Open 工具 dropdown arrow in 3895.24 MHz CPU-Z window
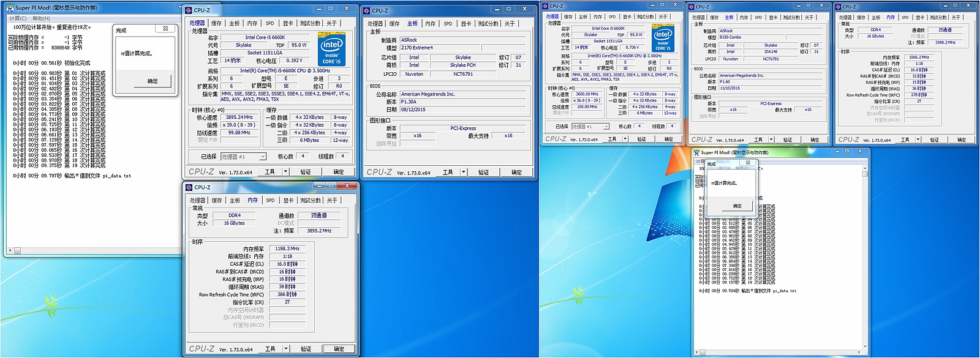This screenshot has height=358, width=980. pos(285,172)
